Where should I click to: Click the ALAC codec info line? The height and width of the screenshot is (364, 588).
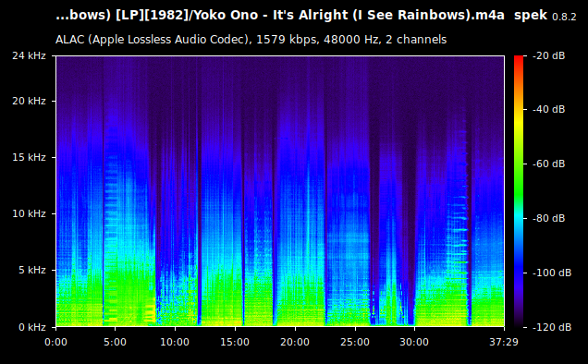251,40
